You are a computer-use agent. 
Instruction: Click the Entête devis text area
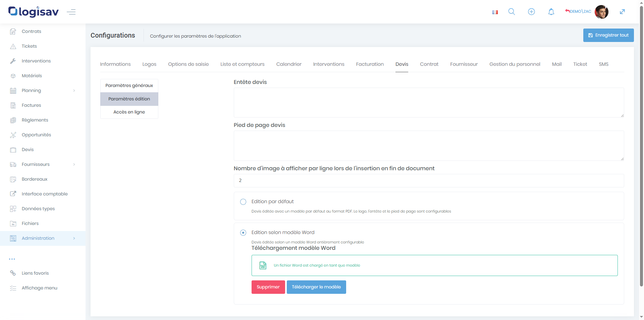point(428,102)
